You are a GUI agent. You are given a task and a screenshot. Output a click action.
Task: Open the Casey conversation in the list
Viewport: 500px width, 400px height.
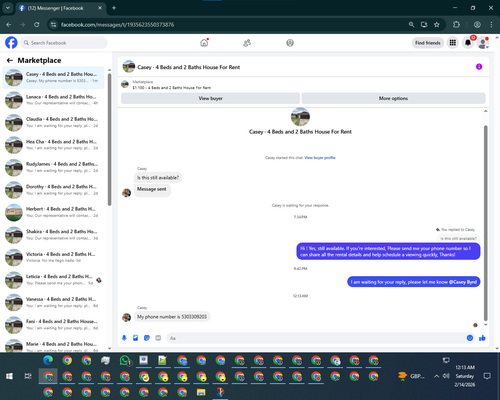(53, 77)
